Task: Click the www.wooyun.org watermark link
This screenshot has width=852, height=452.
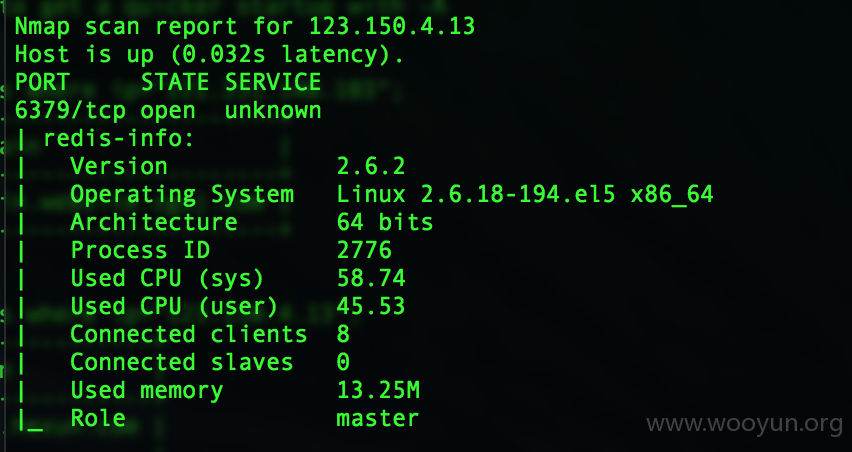Action: (744, 424)
